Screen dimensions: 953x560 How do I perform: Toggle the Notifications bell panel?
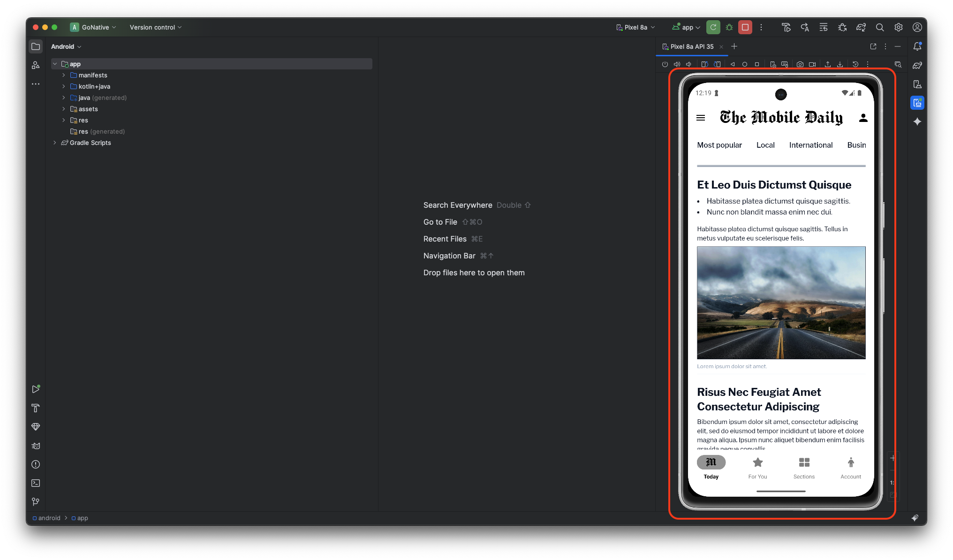[x=917, y=46]
